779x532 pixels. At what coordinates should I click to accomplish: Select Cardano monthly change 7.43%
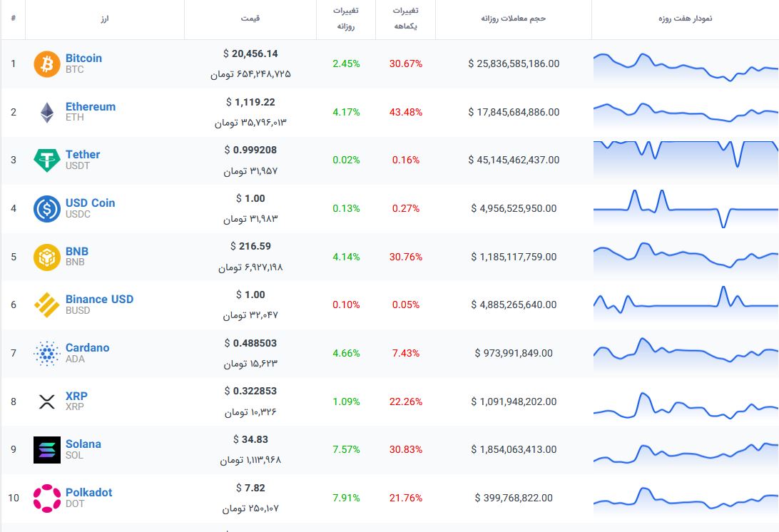coord(406,353)
